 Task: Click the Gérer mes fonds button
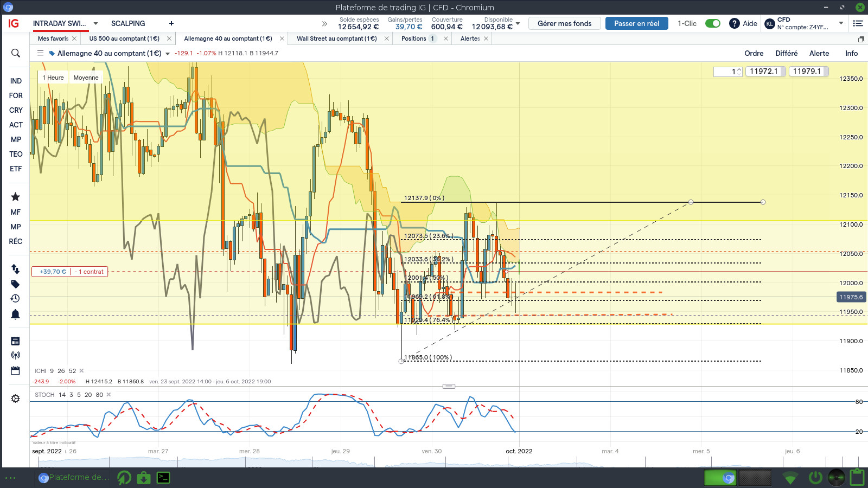pos(564,23)
